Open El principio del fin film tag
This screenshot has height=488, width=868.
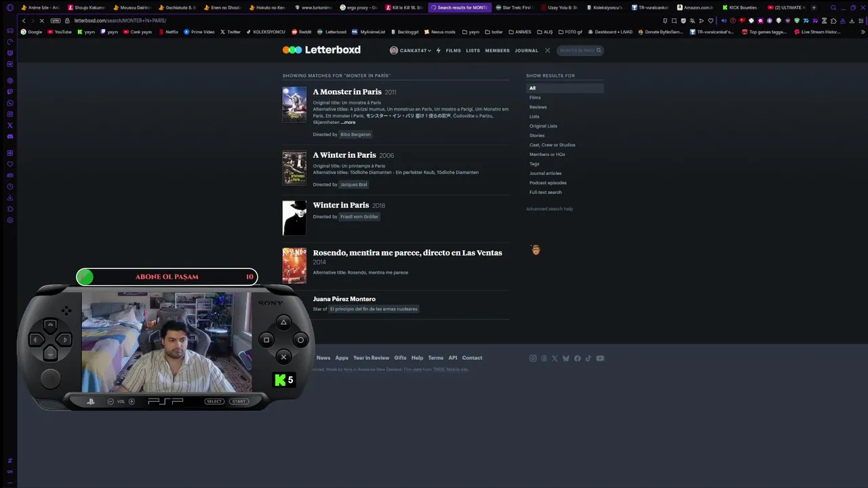(374, 309)
